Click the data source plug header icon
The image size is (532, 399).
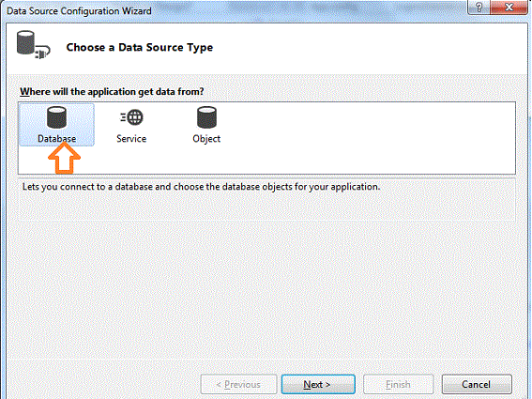pos(33,45)
